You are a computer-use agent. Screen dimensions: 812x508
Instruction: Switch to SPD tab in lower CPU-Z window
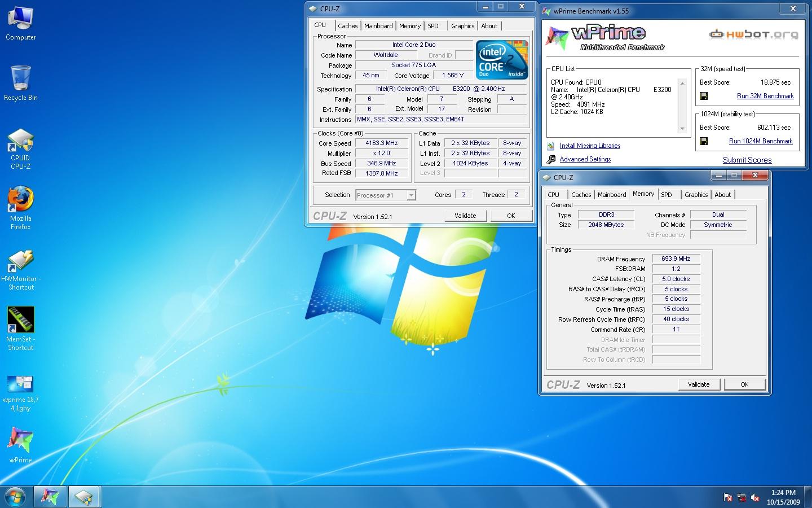point(667,195)
